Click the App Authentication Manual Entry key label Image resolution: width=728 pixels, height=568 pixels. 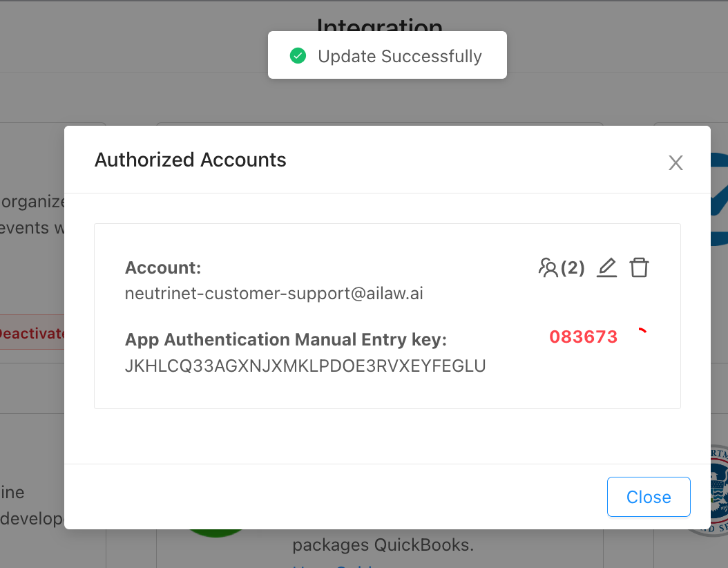pos(285,339)
